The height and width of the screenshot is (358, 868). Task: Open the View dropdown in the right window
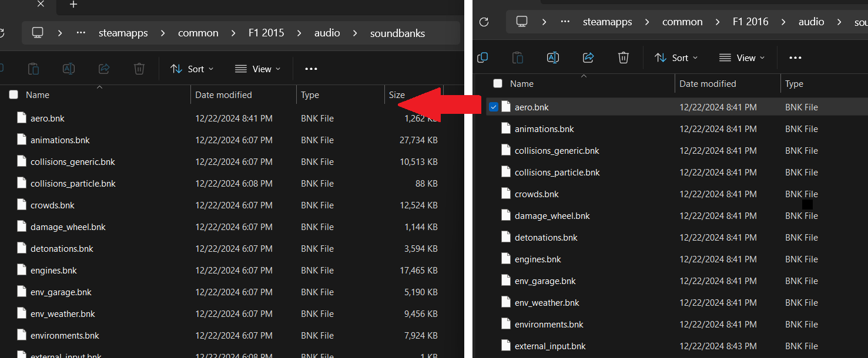coord(742,58)
